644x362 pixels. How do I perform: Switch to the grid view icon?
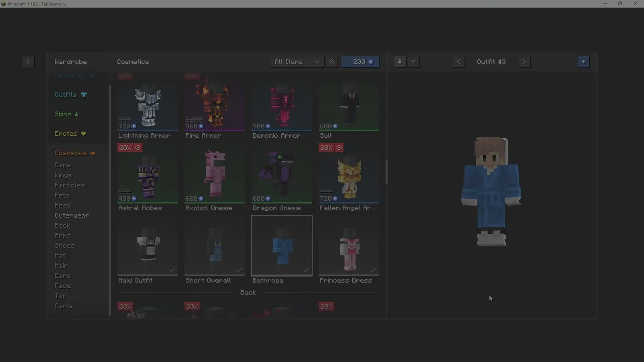[x=414, y=62]
